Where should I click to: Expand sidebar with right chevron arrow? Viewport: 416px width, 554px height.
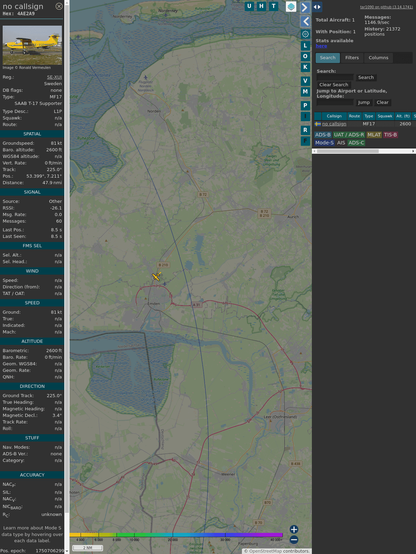[x=305, y=7]
